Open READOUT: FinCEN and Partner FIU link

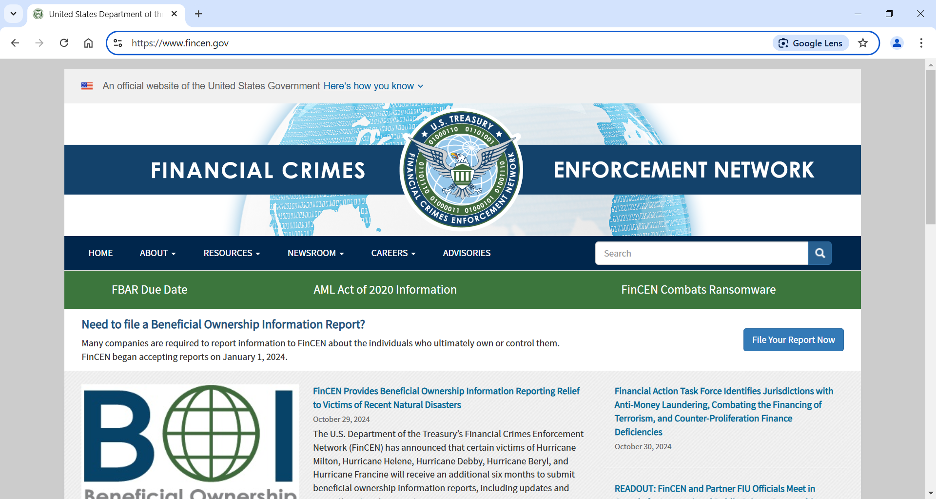[x=715, y=489]
